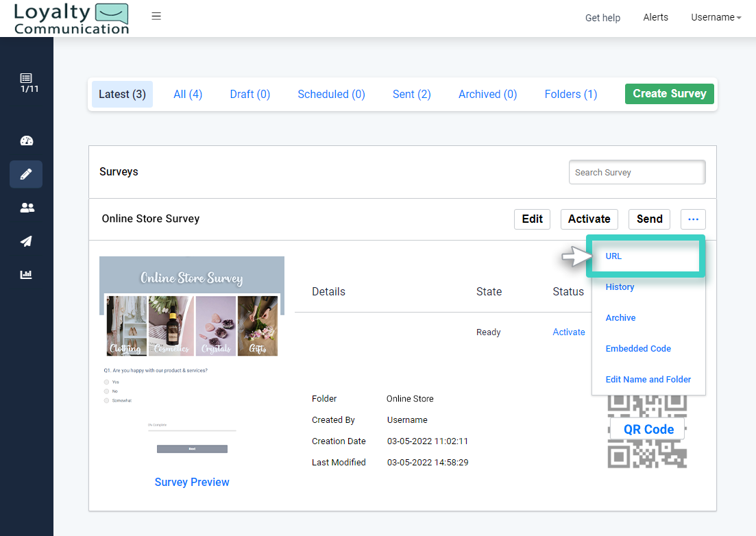Open the Username account dropdown
The image size is (756, 536).
[715, 17]
